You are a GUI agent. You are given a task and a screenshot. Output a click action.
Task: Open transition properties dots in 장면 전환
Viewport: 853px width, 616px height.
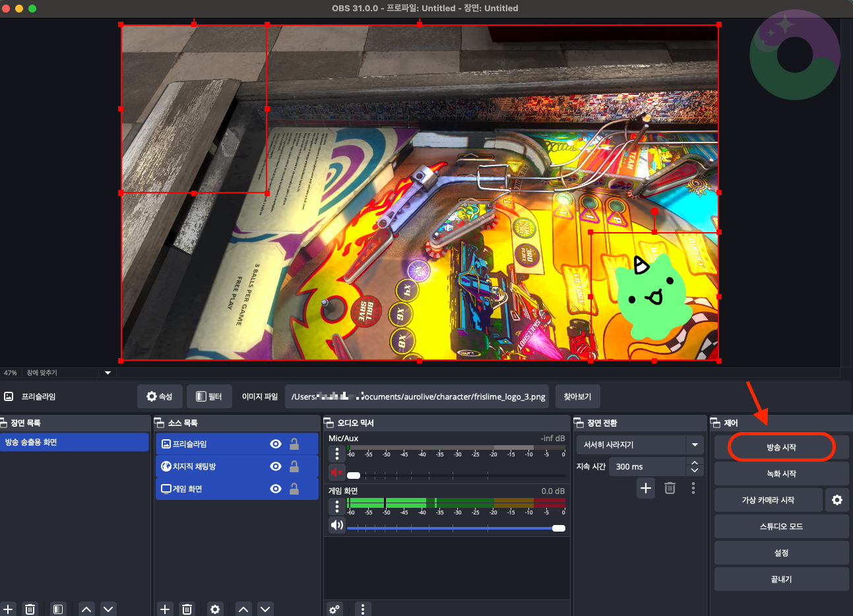point(693,488)
